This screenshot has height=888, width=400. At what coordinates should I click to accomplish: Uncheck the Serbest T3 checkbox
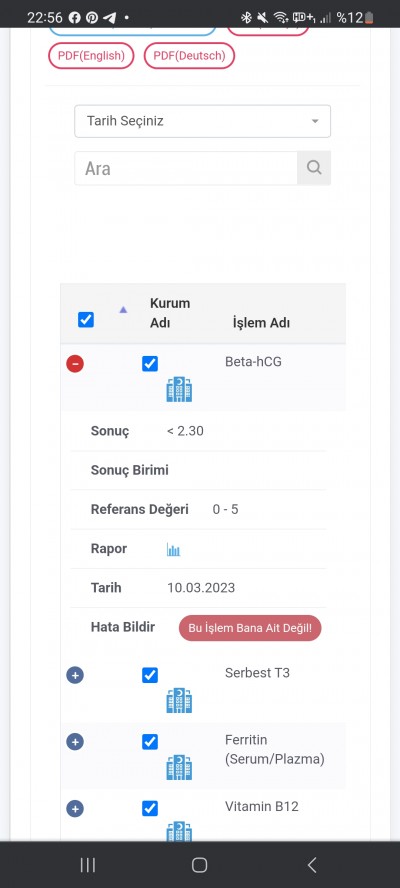[x=150, y=675]
